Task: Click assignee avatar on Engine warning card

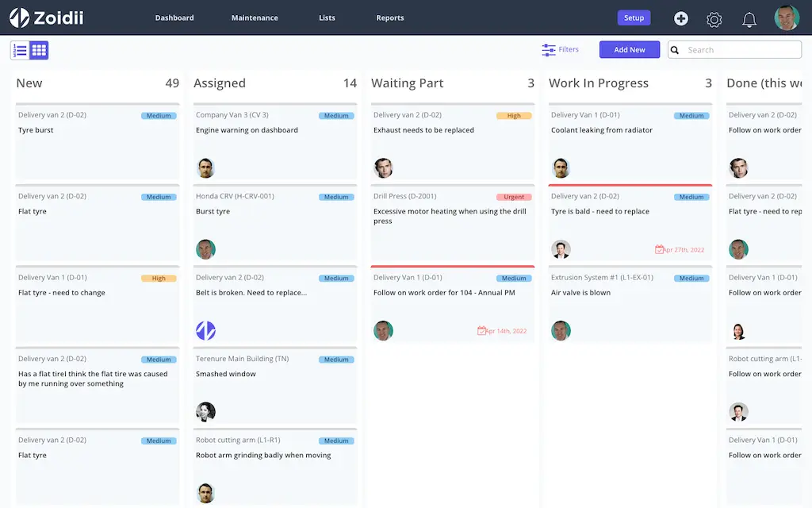Action: 205,168
